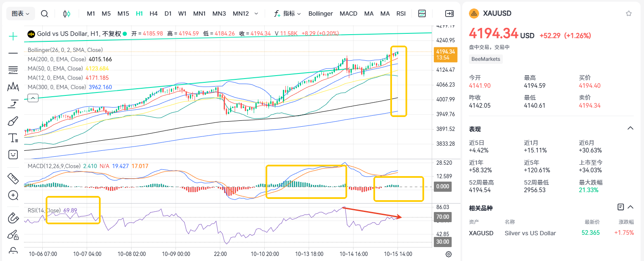This screenshot has height=261, width=644.
Task: Expand more timeframes chevron after MN12
Action: (x=256, y=14)
